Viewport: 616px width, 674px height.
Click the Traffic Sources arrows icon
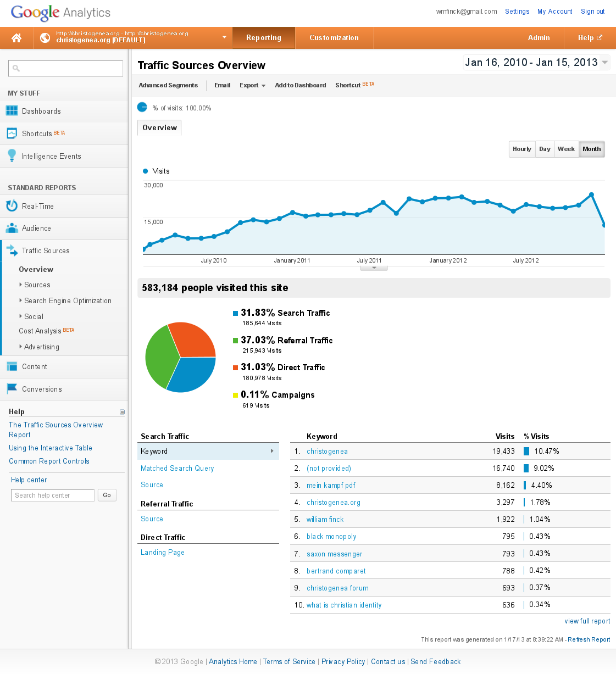pyautogui.click(x=12, y=250)
